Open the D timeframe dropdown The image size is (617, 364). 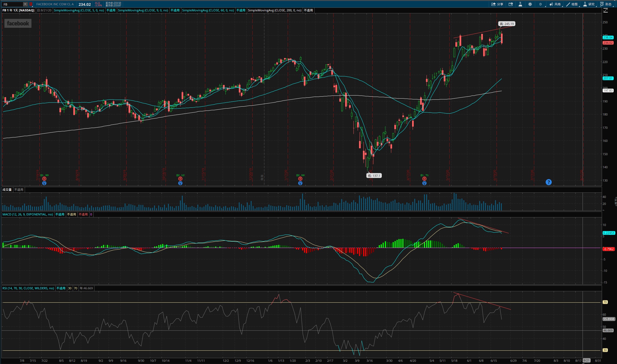[x=541, y=4]
